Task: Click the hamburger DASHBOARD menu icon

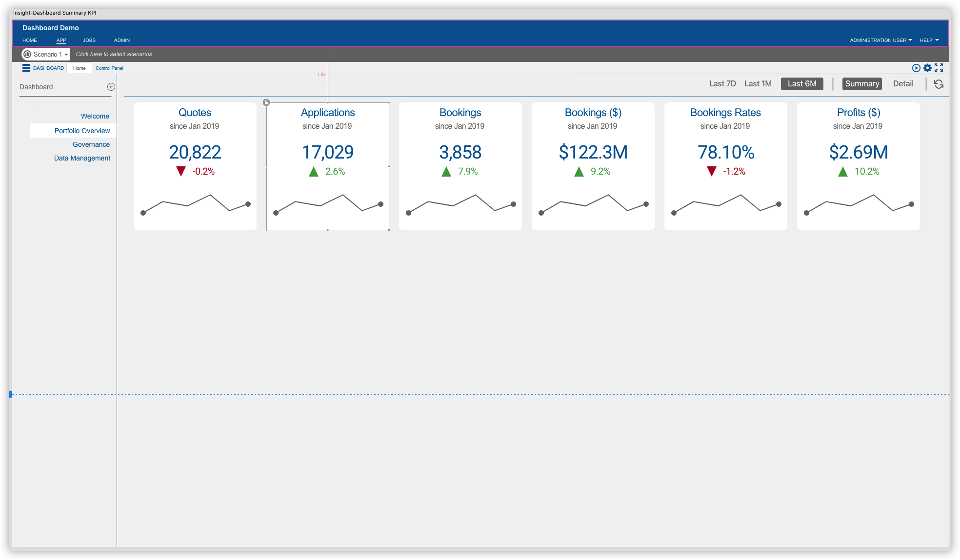Action: tap(26, 68)
